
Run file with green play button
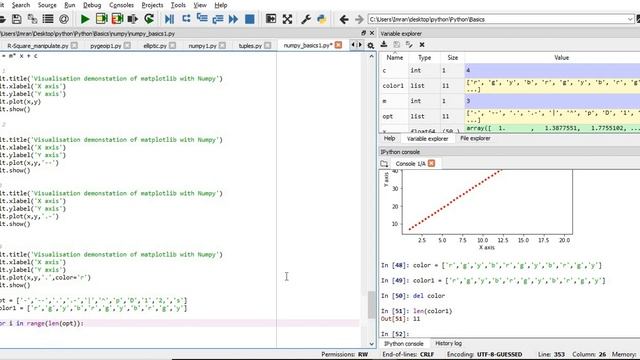85,19
